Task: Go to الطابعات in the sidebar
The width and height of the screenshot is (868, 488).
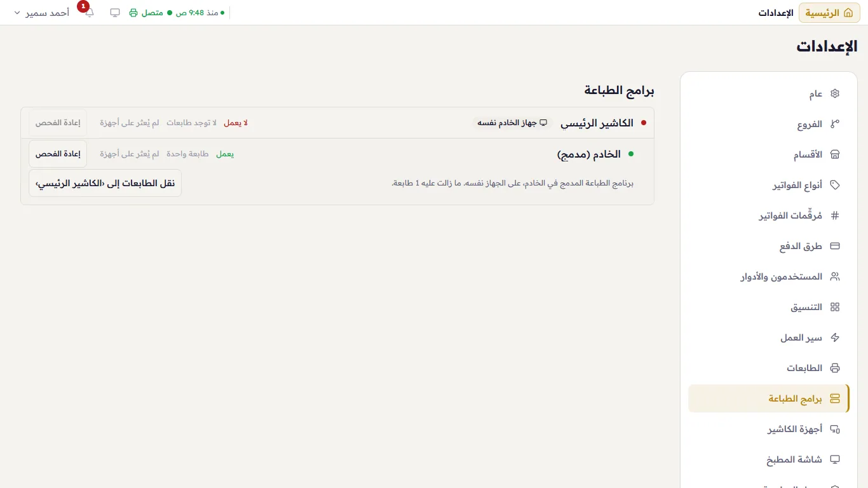Action: [769, 369]
